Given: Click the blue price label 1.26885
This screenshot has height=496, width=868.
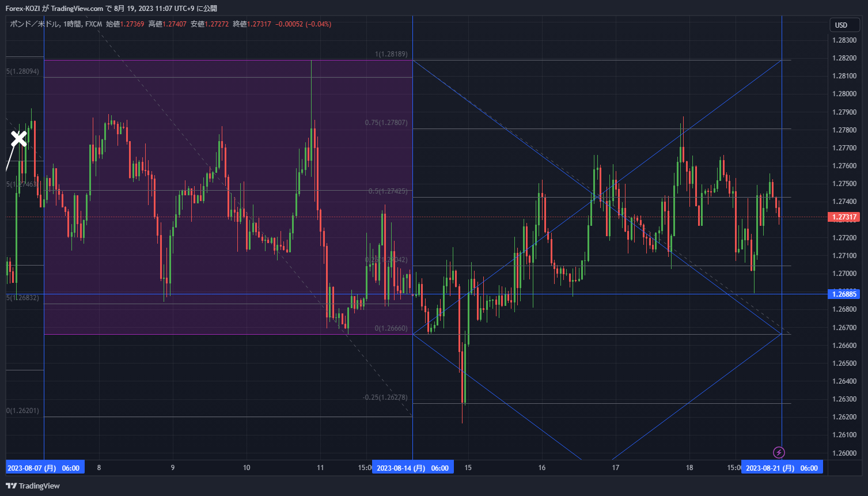Looking at the screenshot, I should 843,294.
